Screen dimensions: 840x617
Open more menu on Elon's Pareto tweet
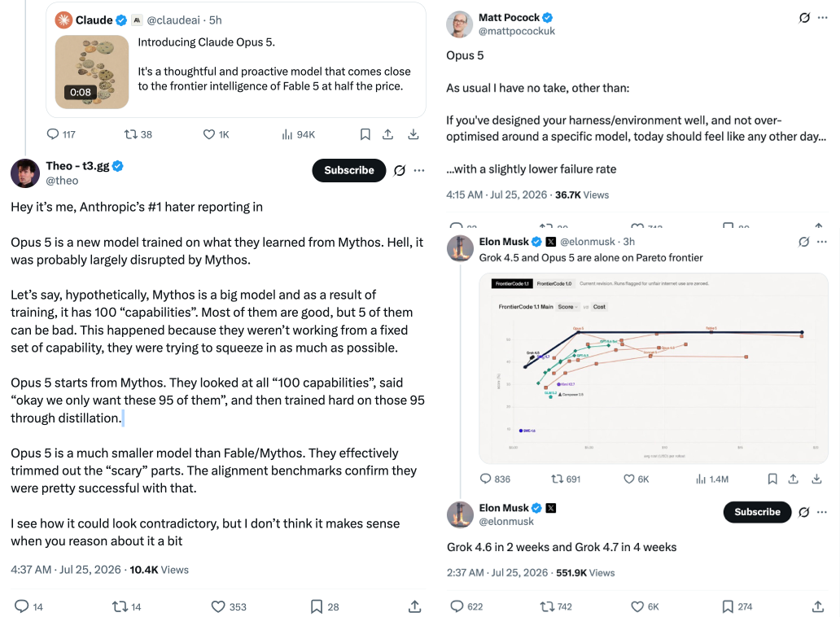(x=822, y=242)
